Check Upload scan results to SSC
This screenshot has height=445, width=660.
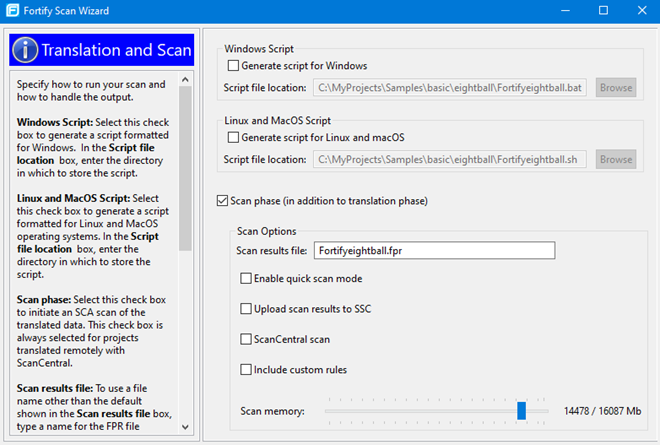pos(247,309)
